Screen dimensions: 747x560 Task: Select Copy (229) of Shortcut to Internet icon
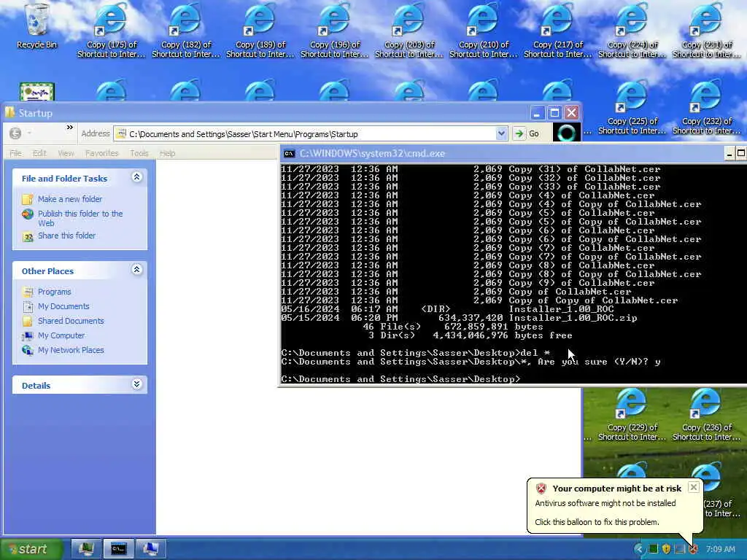632,414
